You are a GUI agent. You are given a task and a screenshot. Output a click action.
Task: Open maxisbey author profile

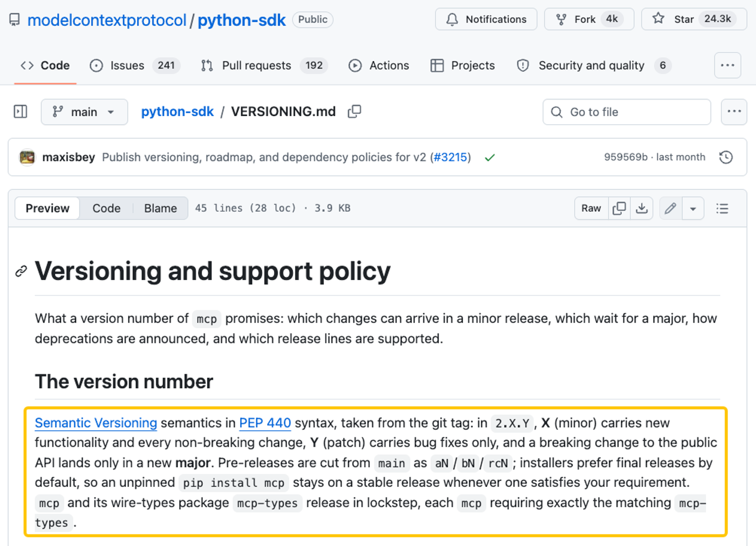tap(69, 157)
